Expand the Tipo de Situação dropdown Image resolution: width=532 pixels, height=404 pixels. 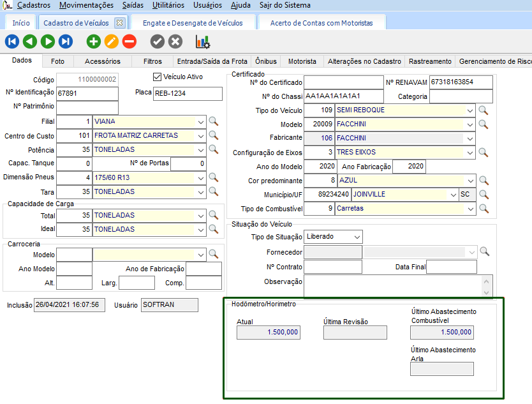[x=356, y=237]
